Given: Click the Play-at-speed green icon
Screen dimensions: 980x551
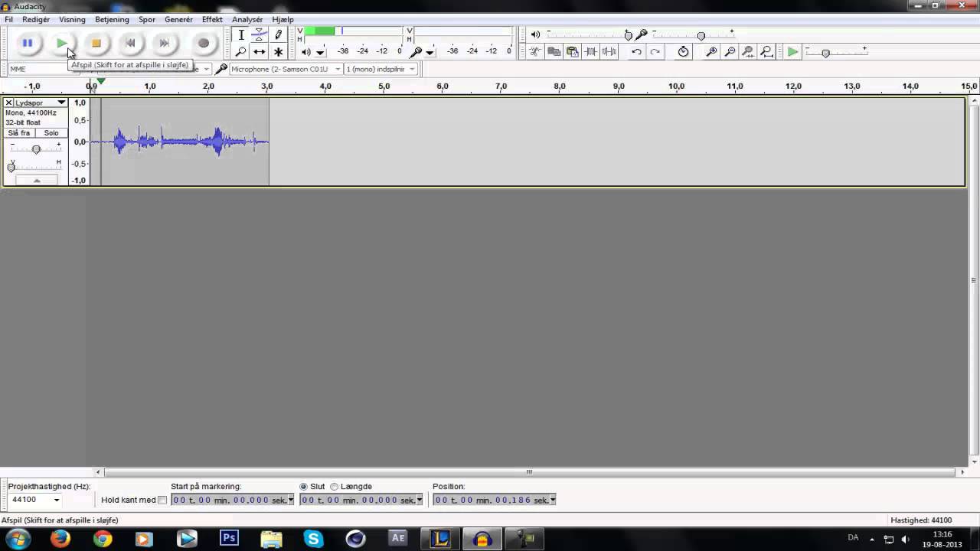Looking at the screenshot, I should (792, 52).
